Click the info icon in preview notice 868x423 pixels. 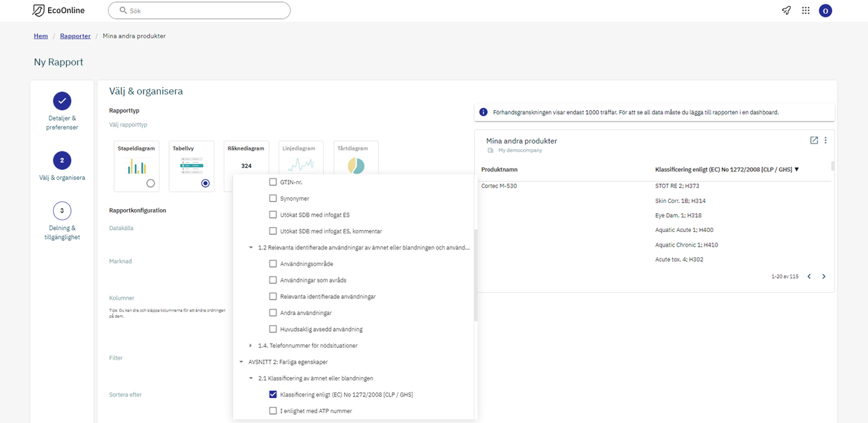(x=483, y=112)
